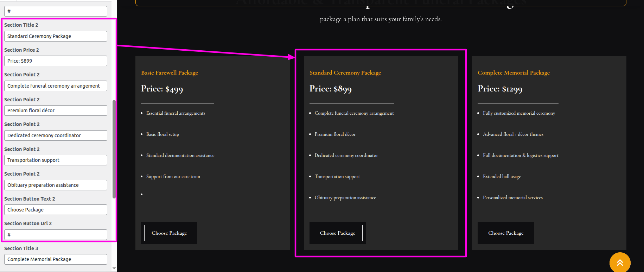Click the scroll-to-top double chevron icon
The image size is (644, 272).
[x=620, y=262]
